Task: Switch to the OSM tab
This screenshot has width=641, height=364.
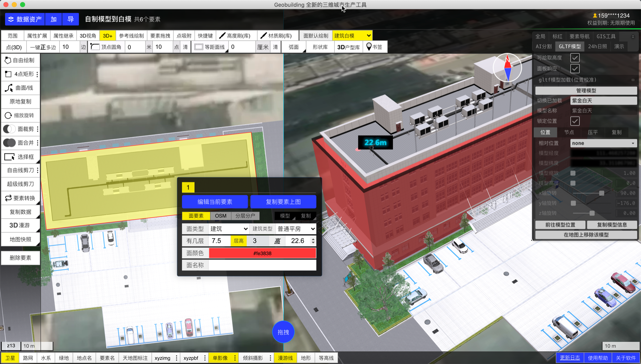Action: coord(220,216)
